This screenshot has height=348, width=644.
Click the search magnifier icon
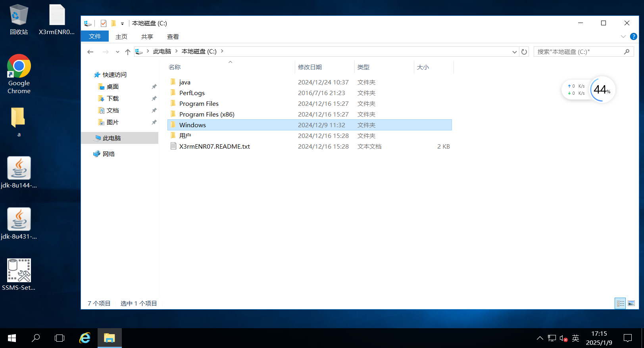coord(627,52)
